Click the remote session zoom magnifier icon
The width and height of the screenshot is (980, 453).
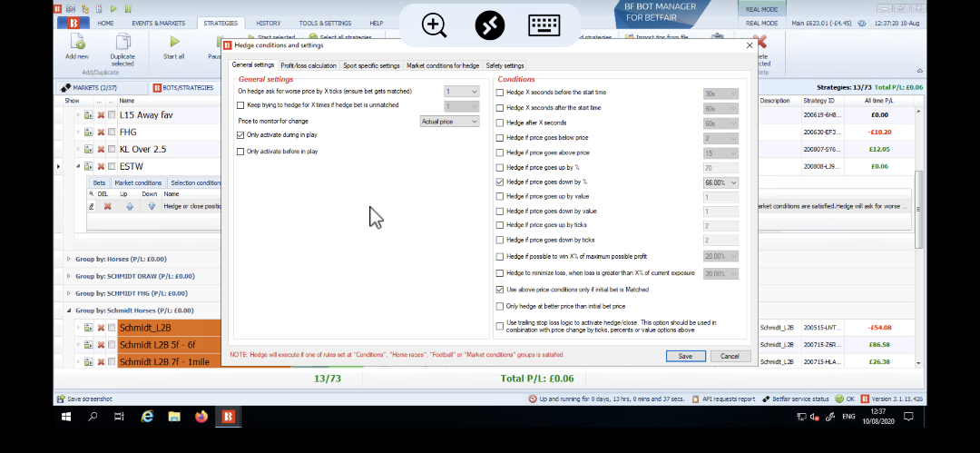click(434, 25)
